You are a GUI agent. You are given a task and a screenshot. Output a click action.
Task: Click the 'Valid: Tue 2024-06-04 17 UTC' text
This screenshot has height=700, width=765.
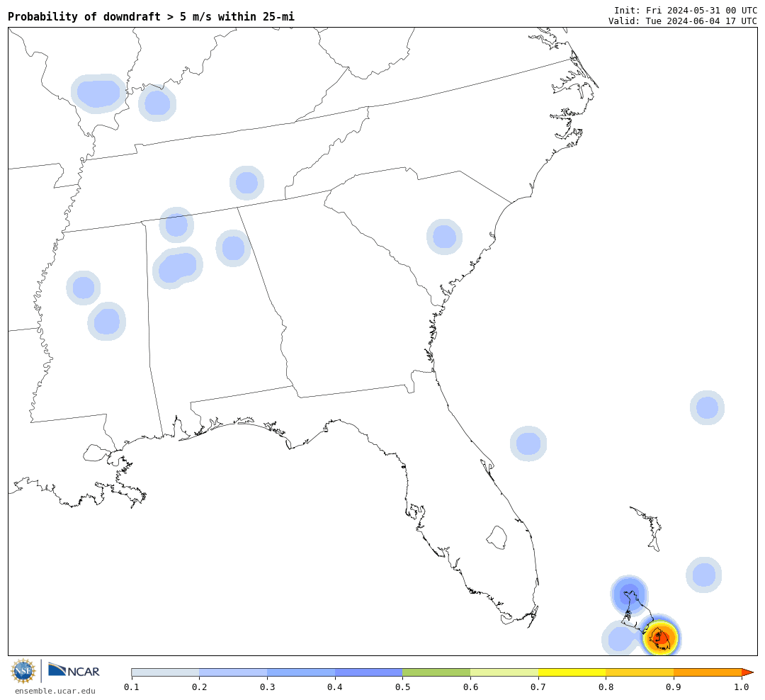tap(683, 21)
